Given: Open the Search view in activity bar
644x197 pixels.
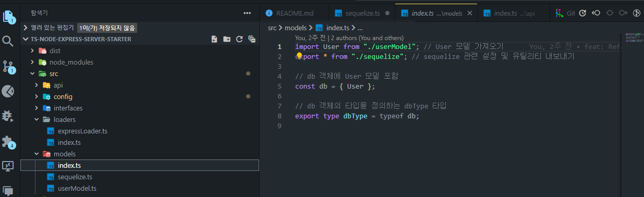Looking at the screenshot, I should [8, 41].
